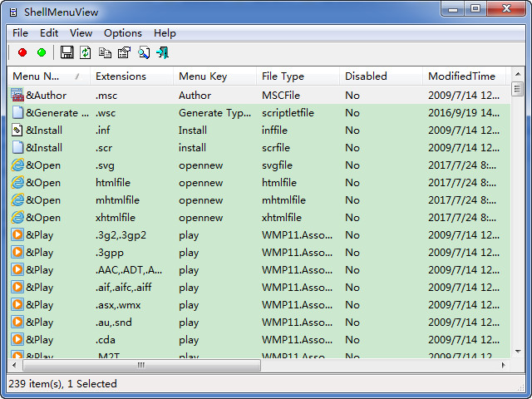Open the View menu

pyautogui.click(x=81, y=33)
